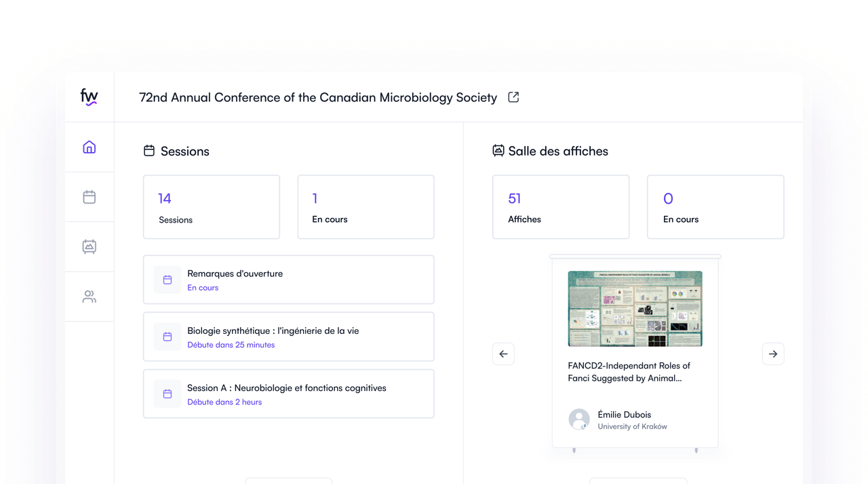The image size is (868, 484).
Task: Show next poster with right arrow
Action: 773,354
